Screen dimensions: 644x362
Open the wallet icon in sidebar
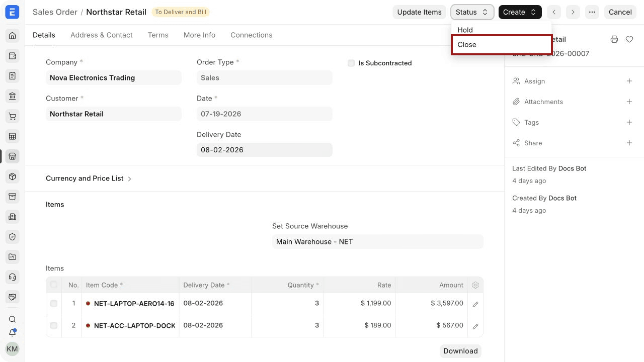(13, 56)
